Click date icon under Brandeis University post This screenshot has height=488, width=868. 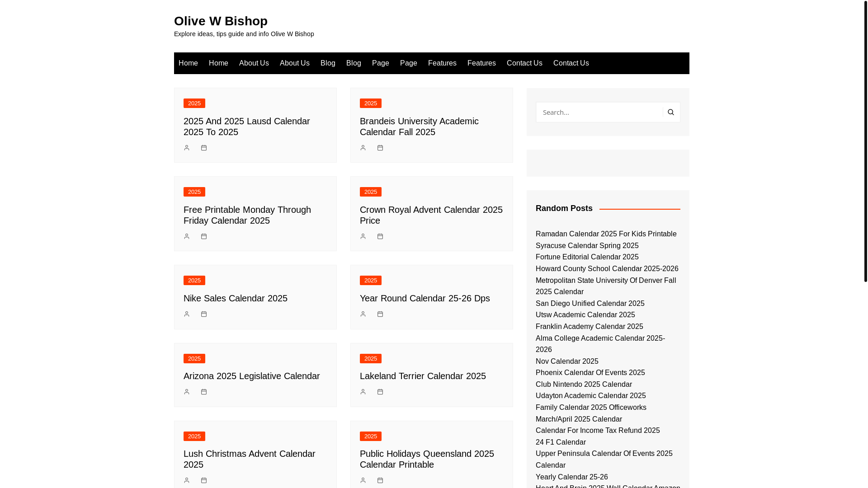point(380,148)
